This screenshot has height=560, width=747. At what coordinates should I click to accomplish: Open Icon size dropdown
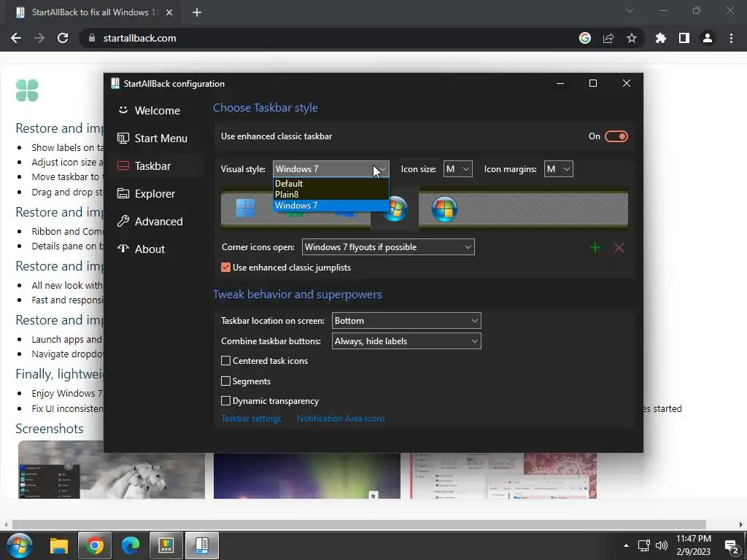(458, 169)
